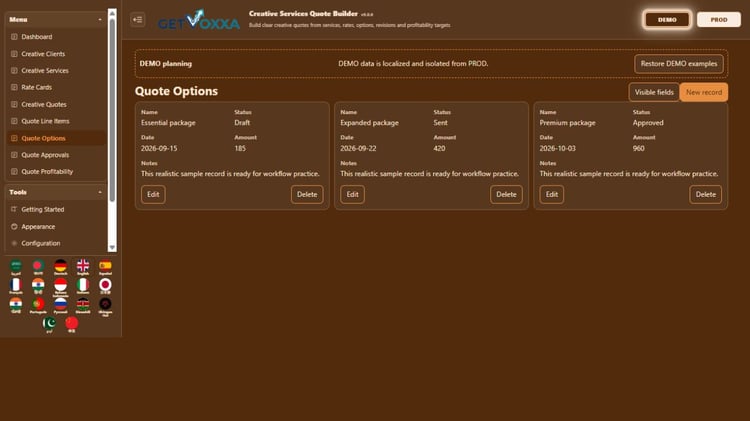Create a New record
This screenshot has width=750, height=421.
tap(704, 92)
